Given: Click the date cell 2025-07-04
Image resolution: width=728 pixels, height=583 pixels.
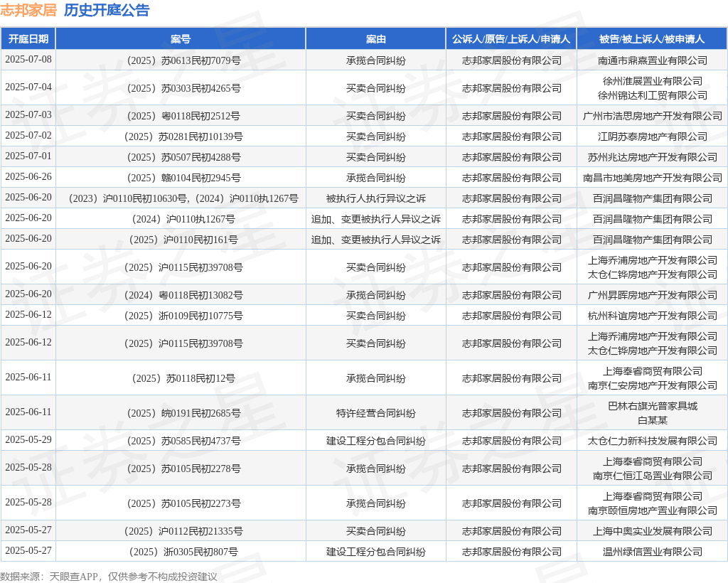Looking at the screenshot, I should 28,87.
